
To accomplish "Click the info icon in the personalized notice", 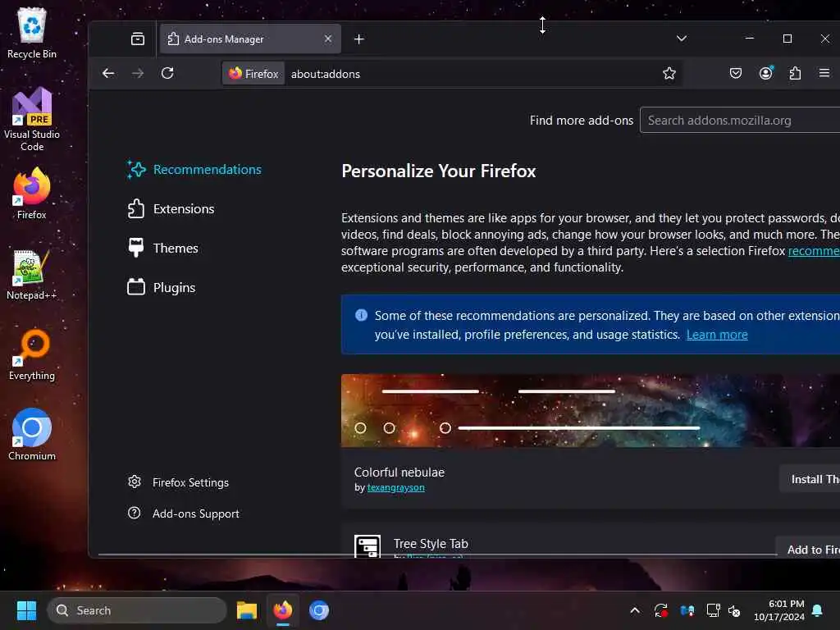I will coord(362,315).
